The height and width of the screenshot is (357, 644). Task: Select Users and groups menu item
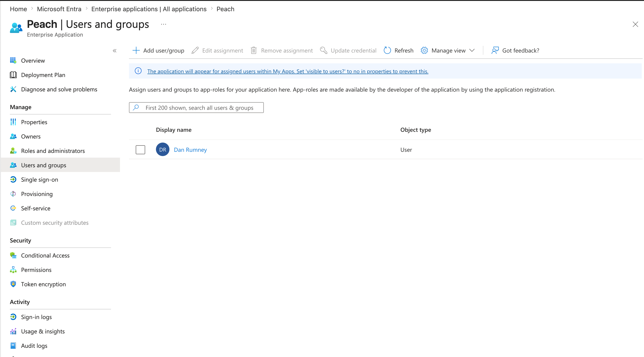pyautogui.click(x=60, y=165)
